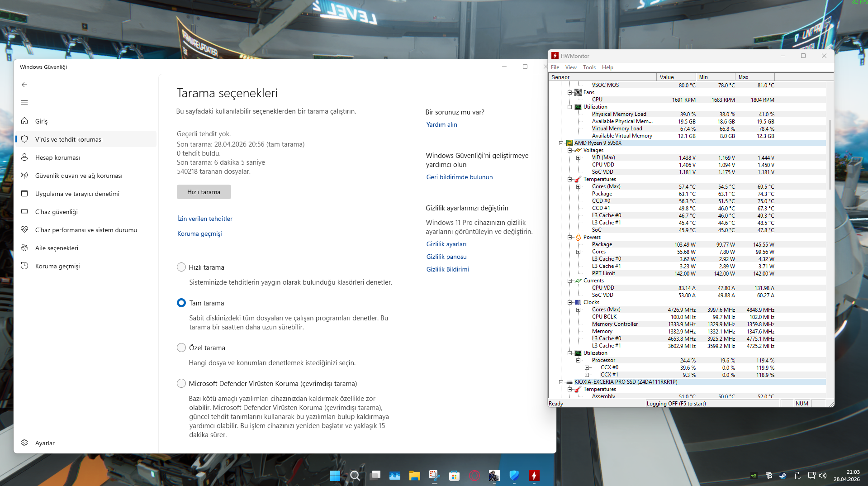The width and height of the screenshot is (868, 486).
Task: Click the AMD Ryzen 9 5950X chip icon
Action: (x=569, y=143)
